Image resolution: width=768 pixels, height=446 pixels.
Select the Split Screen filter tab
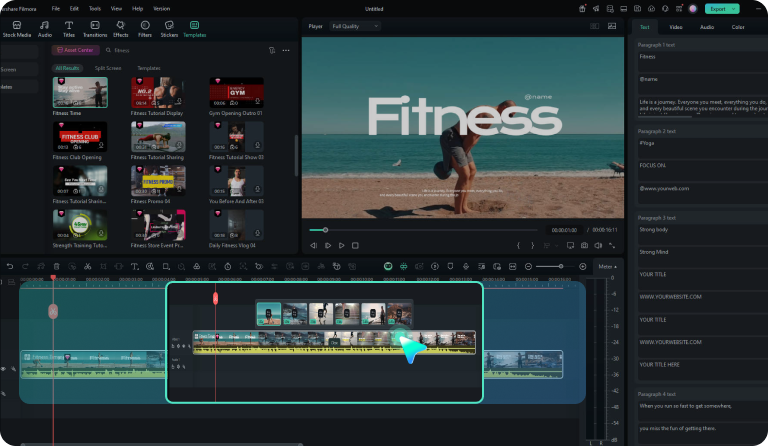pyautogui.click(x=108, y=68)
